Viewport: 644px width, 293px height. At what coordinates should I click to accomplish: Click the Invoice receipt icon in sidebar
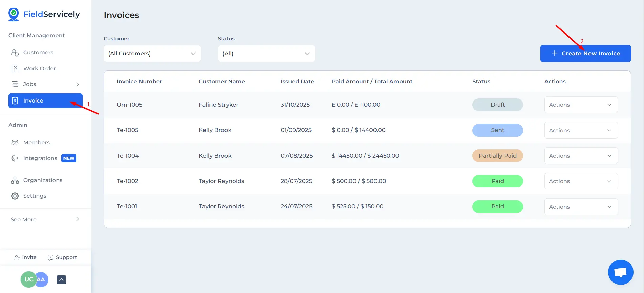(15, 100)
